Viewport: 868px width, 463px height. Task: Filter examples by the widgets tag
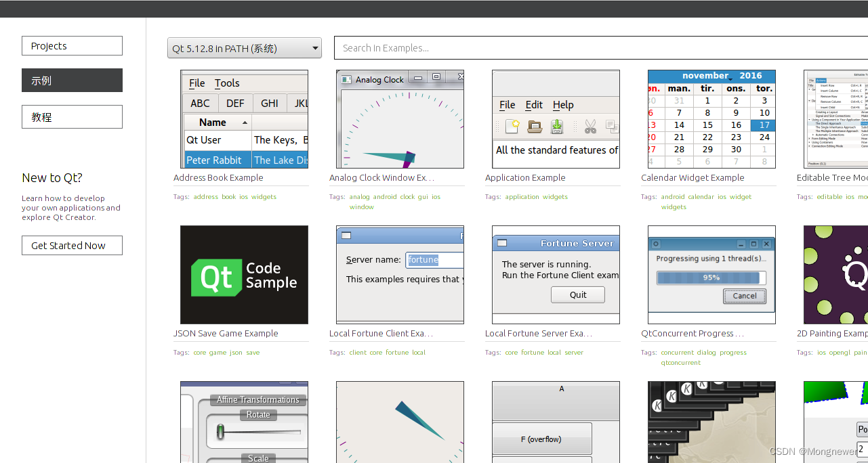(264, 196)
